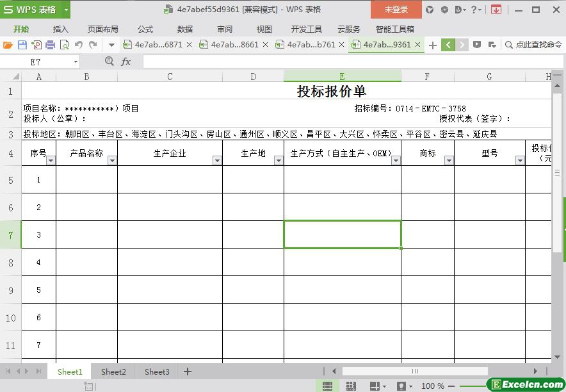Viewport: 566px width, 392px height.
Task: Select the column C header
Action: pyautogui.click(x=170, y=76)
